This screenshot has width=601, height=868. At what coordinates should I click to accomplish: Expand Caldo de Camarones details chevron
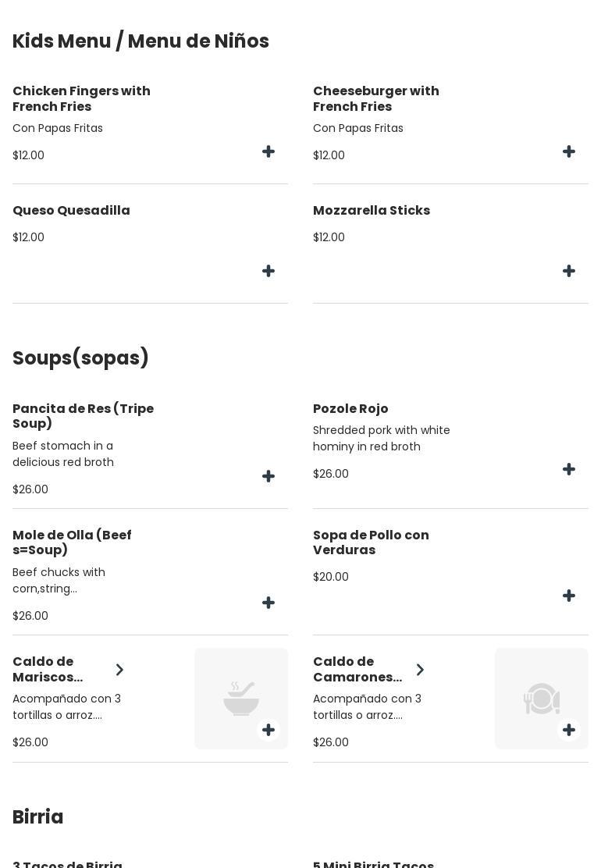pos(420,670)
